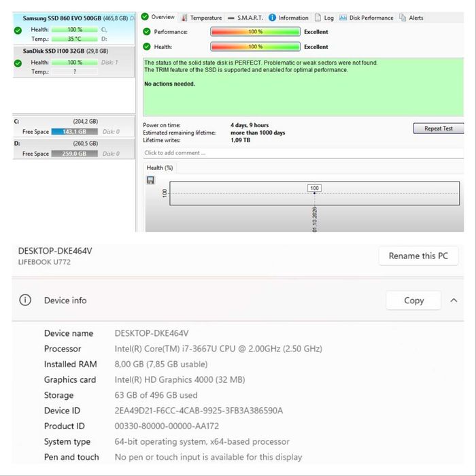The width and height of the screenshot is (476, 476).
Task: Collapse the Device info section chevron
Action: [454, 301]
